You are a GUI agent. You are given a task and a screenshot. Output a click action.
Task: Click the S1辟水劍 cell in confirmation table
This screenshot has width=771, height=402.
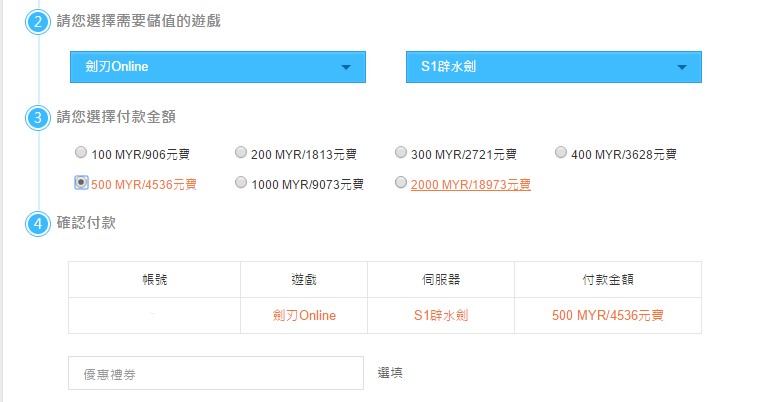[x=441, y=316]
